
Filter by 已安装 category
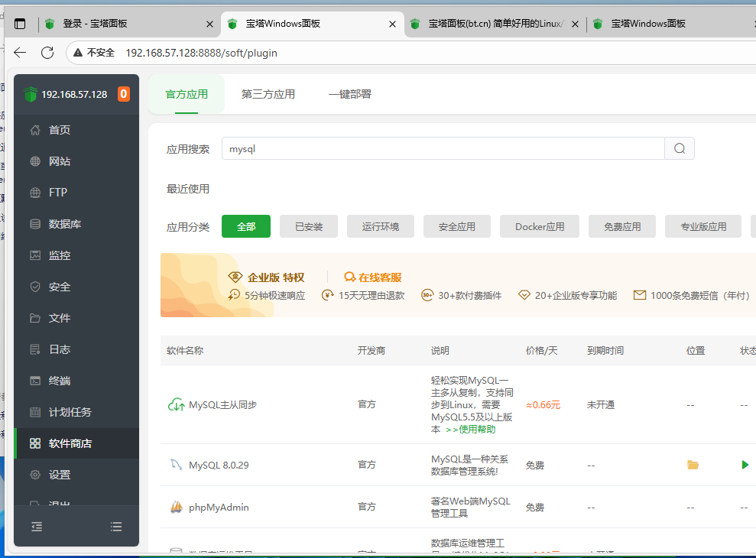pos(309,226)
